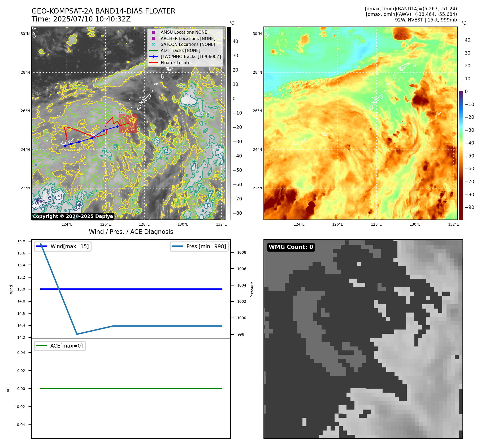Image resolution: width=481 pixels, height=448 pixels.
Task: Click the '30°N' latitude label on the IR map
Action: [x=25, y=34]
